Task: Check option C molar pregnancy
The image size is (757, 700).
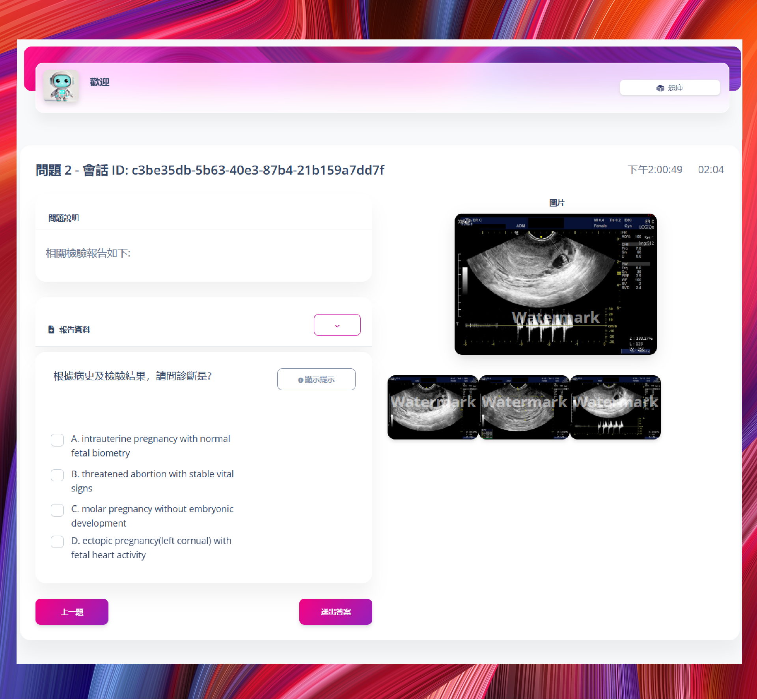Action: tap(57, 510)
